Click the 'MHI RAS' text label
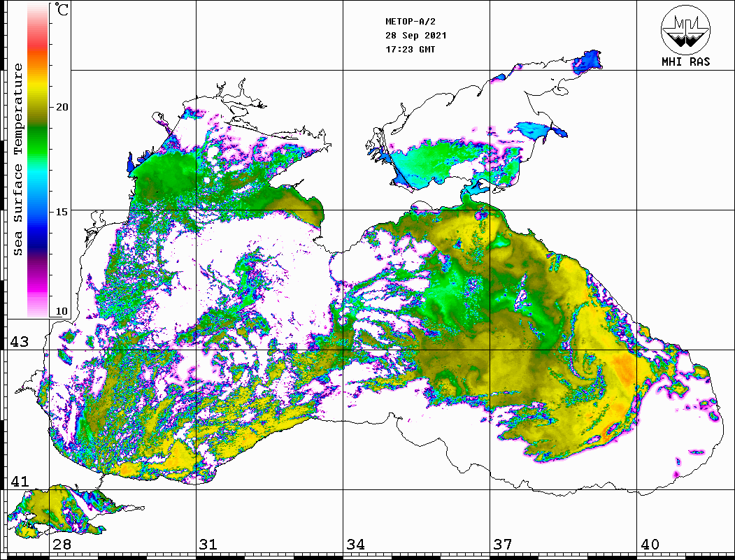Screen dimensions: 735x560 point(686,62)
